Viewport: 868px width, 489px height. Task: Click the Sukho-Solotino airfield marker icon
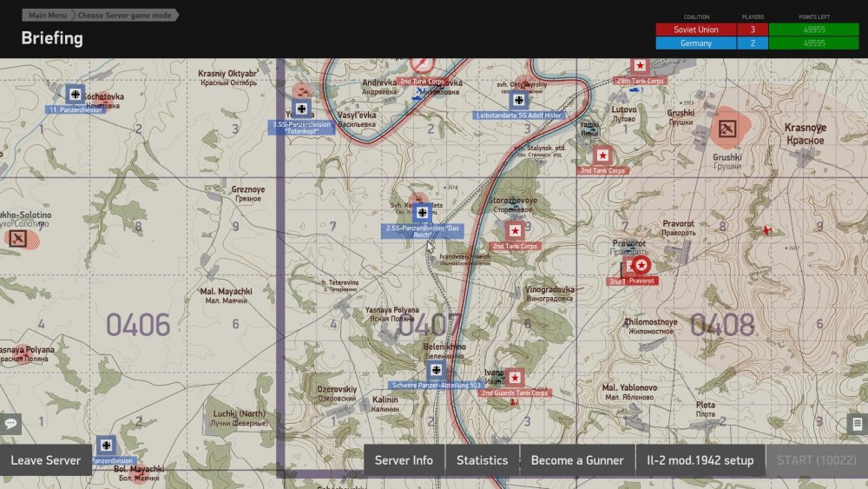17,239
